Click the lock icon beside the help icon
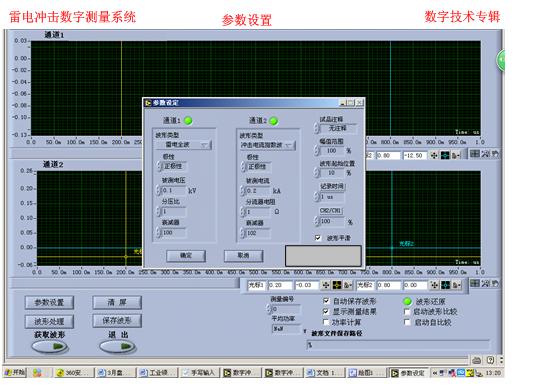This screenshot has height=392, width=554. tap(477, 360)
